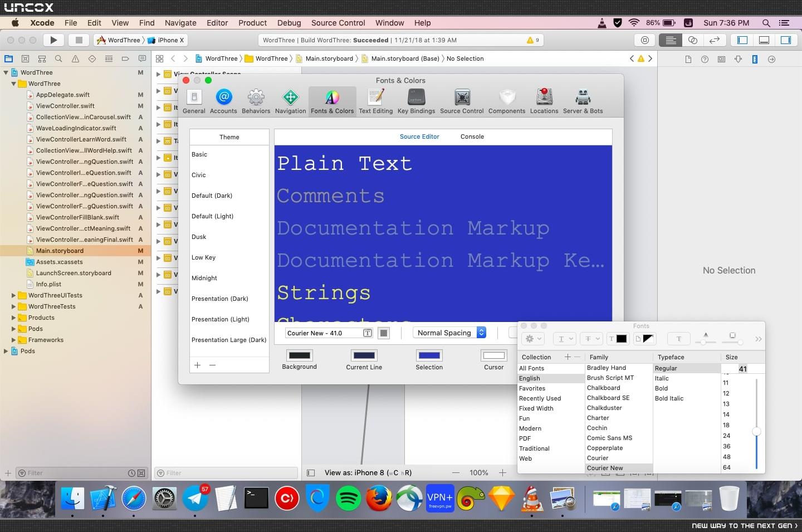
Task: Open the Telegram app in the Dock
Action: tap(195, 499)
